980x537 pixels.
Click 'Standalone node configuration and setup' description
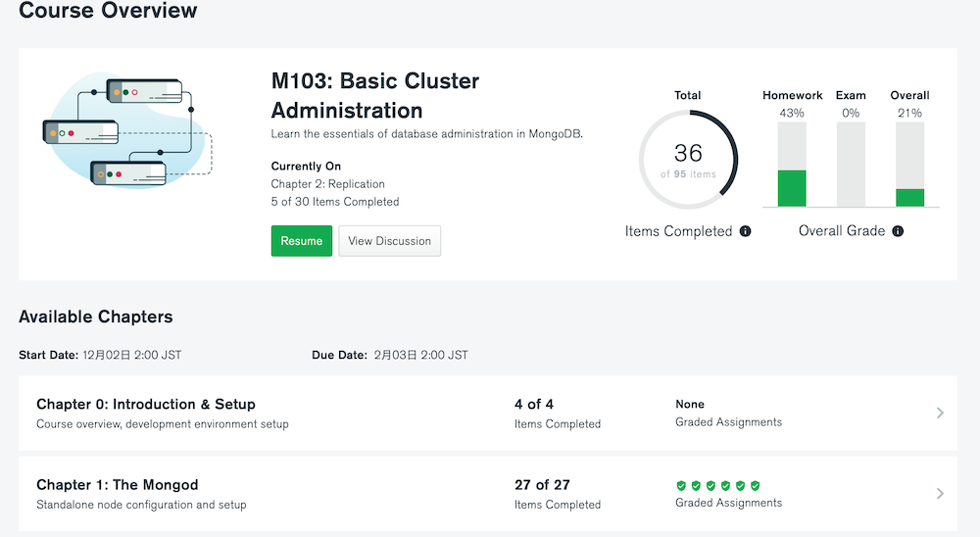tap(141, 505)
